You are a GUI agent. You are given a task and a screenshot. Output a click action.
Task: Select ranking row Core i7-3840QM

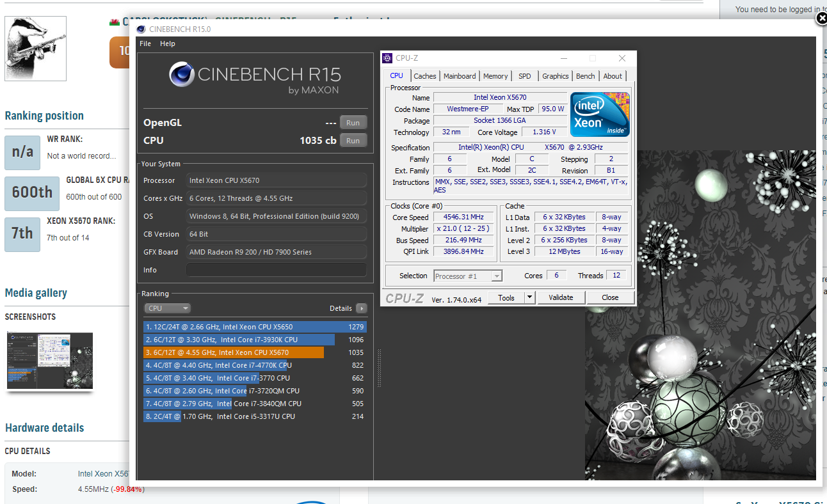click(x=255, y=404)
